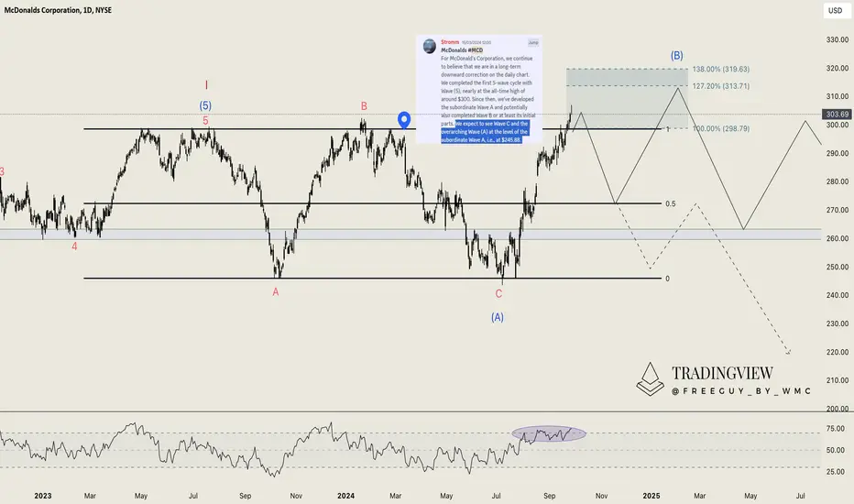854x504 pixels.
Task: Click the 270.00 price axis label
Action: click(x=838, y=210)
